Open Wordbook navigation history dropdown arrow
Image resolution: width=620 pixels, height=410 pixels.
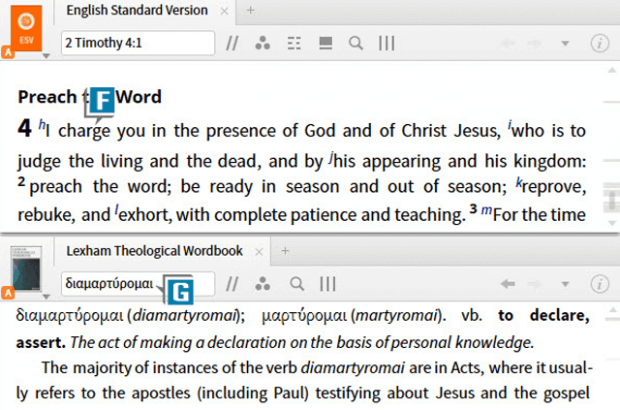click(565, 284)
